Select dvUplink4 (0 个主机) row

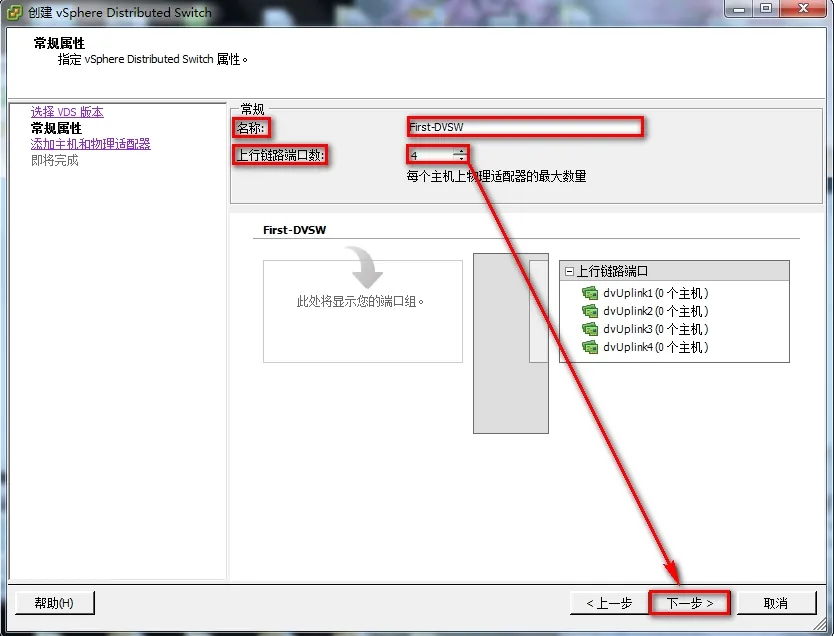point(645,347)
